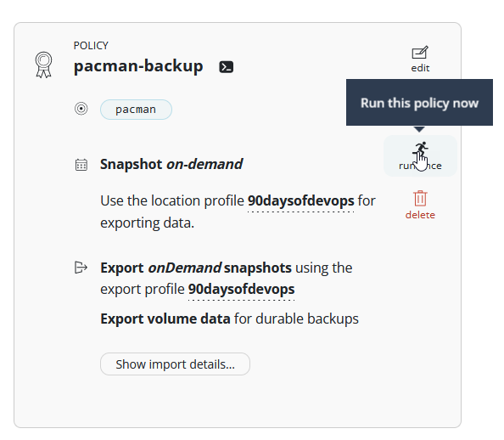Open 90daysofdevops export profile link
This screenshot has width=504, height=440.
[x=241, y=289]
